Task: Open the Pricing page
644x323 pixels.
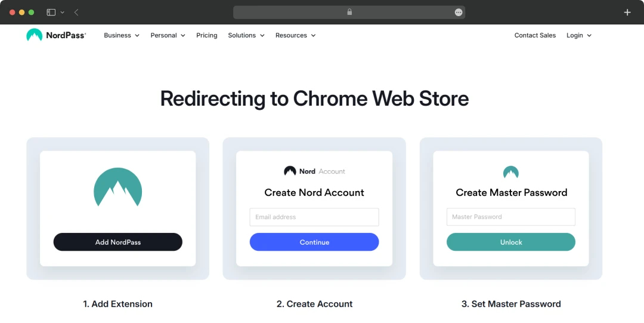Action: [206, 35]
